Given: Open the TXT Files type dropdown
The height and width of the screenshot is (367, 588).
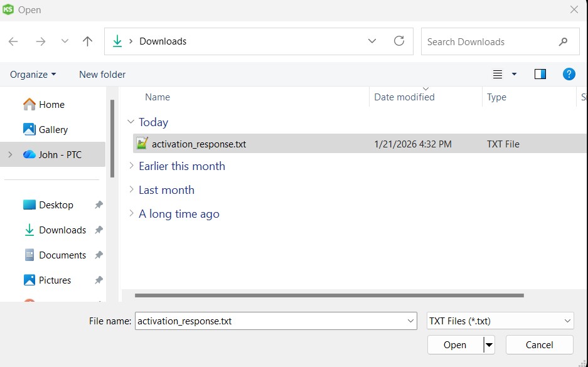Looking at the screenshot, I should coord(500,321).
